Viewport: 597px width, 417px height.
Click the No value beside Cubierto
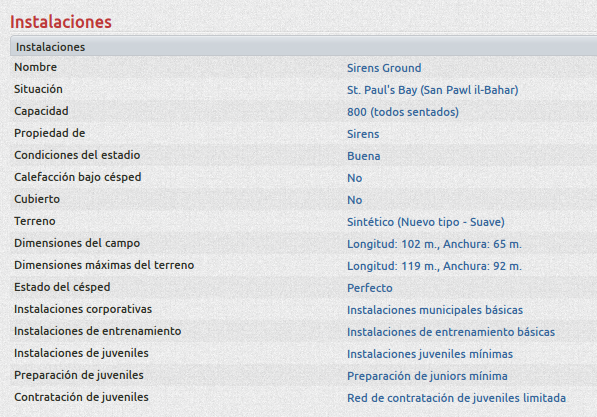354,200
